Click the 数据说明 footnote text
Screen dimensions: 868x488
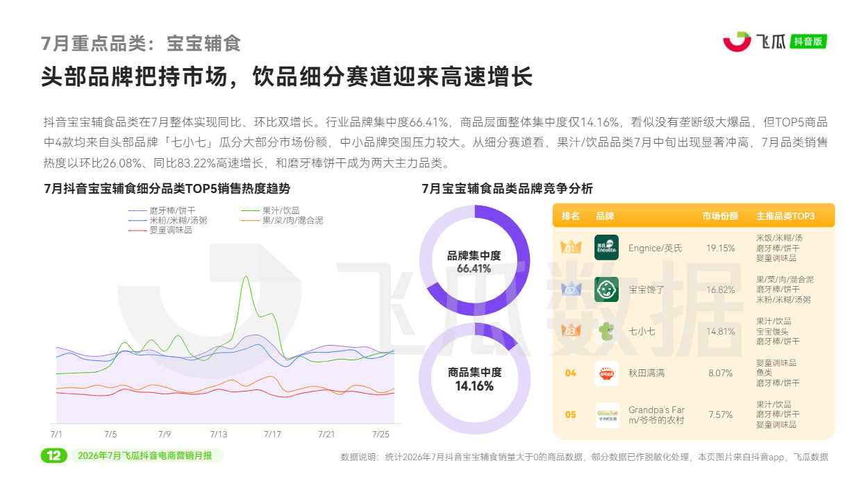(x=584, y=457)
